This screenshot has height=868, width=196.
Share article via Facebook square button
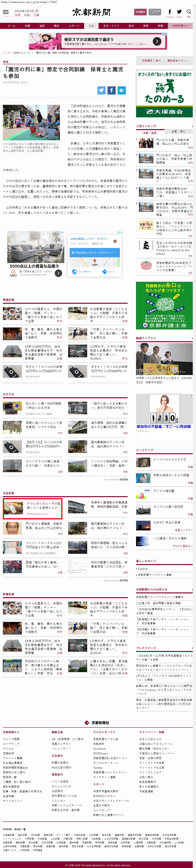pyautogui.click(x=111, y=90)
